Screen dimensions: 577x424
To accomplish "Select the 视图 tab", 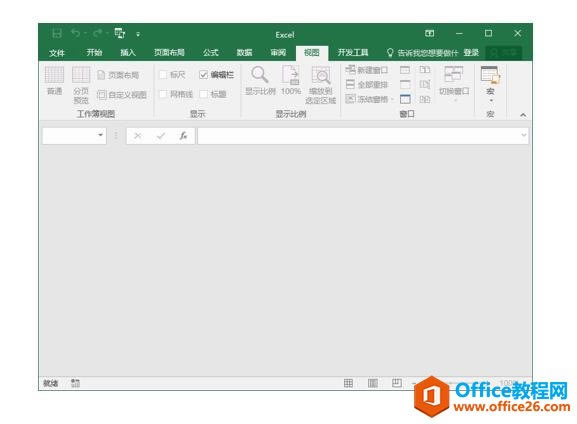I will (x=312, y=53).
